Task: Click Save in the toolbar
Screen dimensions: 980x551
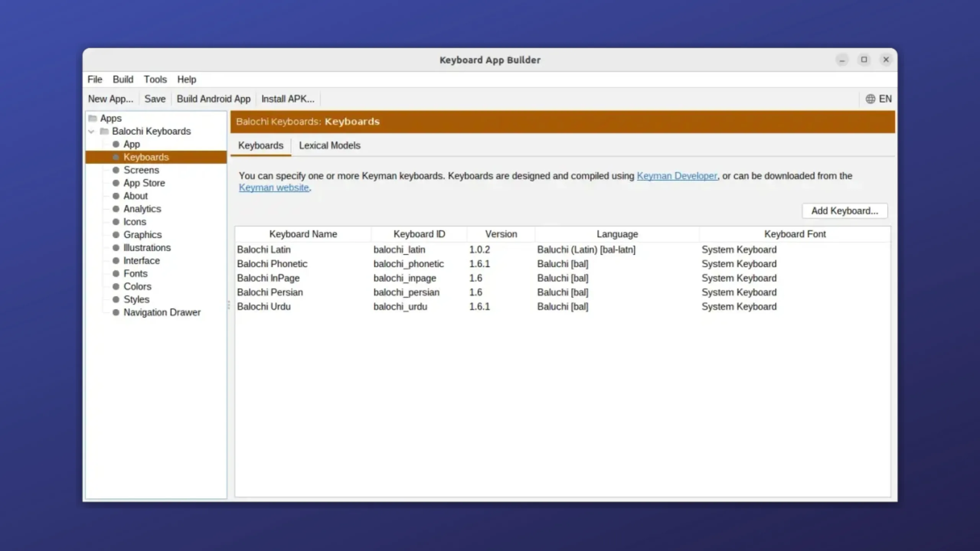Action: (x=155, y=99)
